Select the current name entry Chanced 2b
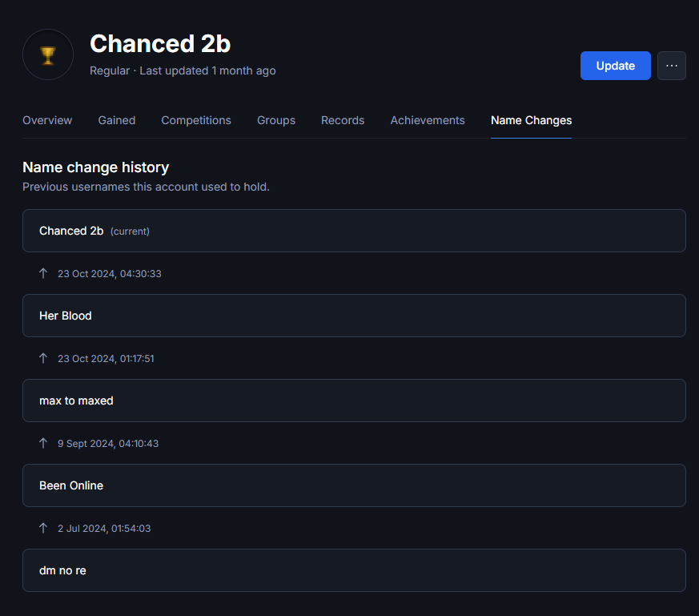 click(354, 231)
